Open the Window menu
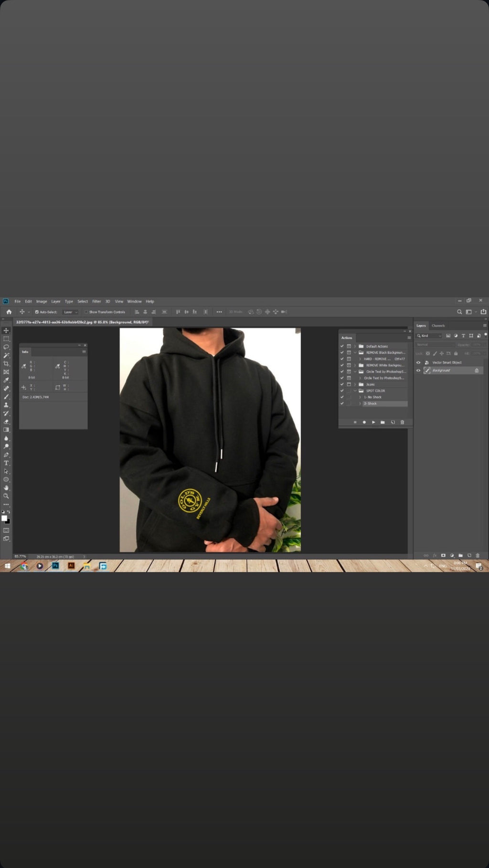This screenshot has height=868, width=489. tap(134, 301)
